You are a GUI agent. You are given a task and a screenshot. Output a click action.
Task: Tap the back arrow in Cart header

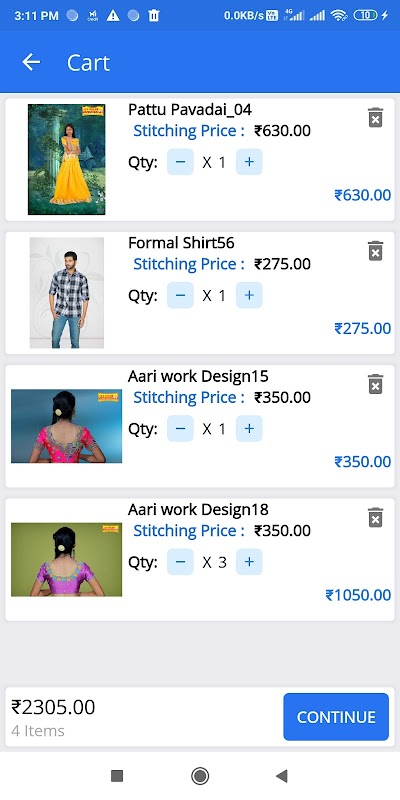pos(31,62)
